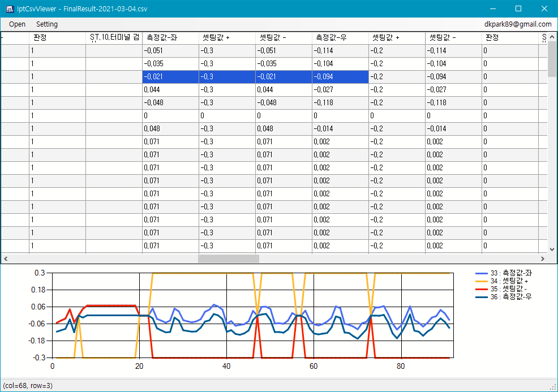The height and width of the screenshot is (392, 558).
Task: Select cell 0.048 in the 측정값-좌 column
Action: pos(170,129)
